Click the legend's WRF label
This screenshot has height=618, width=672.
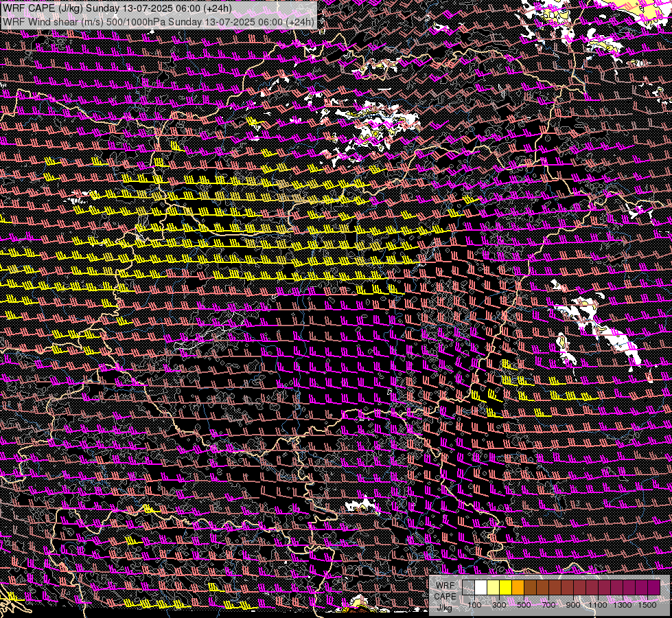point(445,586)
